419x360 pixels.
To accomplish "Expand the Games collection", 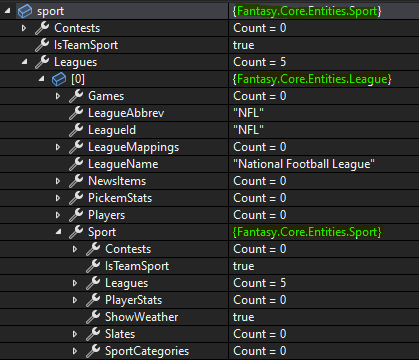I will pos(58,96).
